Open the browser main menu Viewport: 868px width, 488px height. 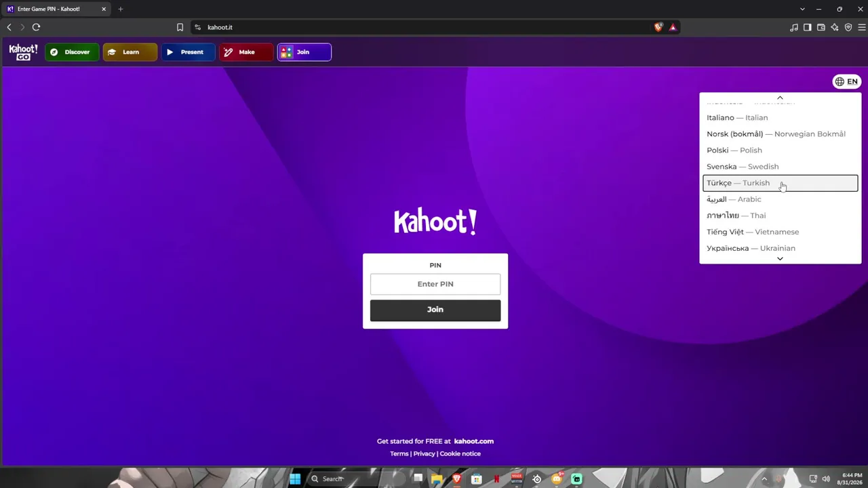[862, 27]
